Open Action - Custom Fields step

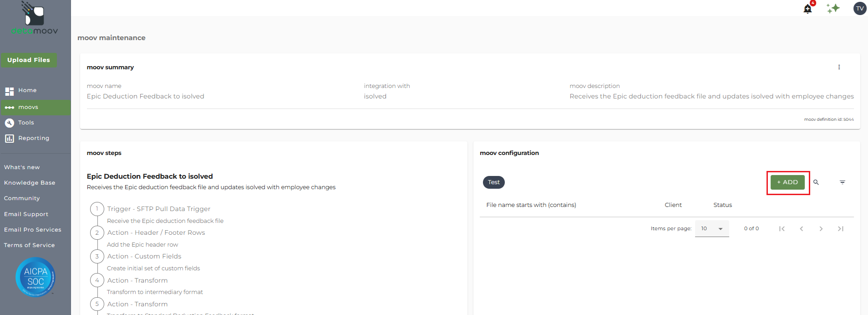point(144,256)
